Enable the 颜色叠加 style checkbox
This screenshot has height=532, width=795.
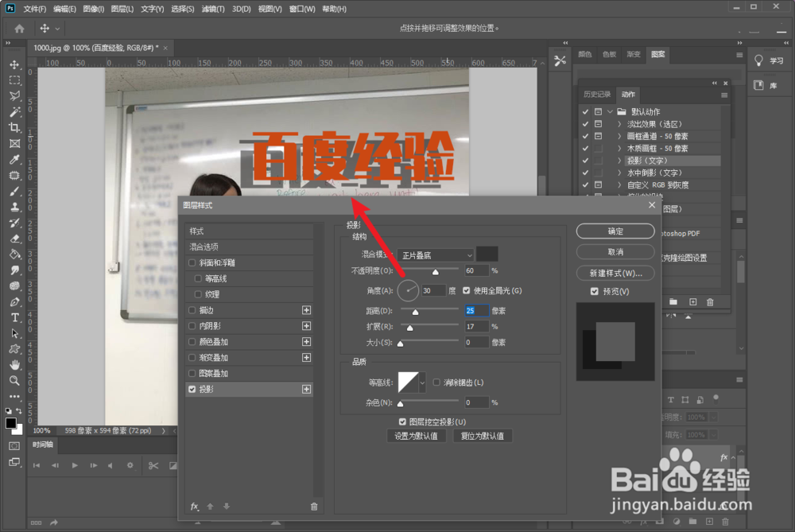[192, 342]
